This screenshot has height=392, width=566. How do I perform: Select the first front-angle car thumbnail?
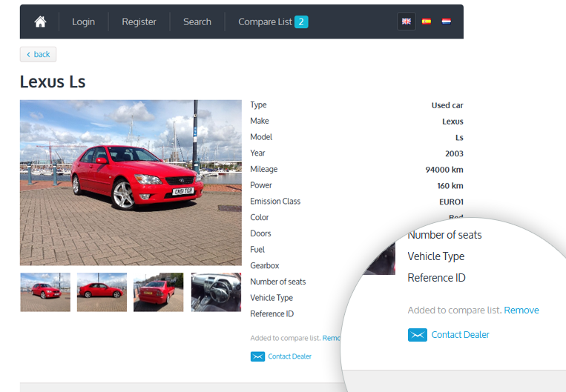click(45, 292)
